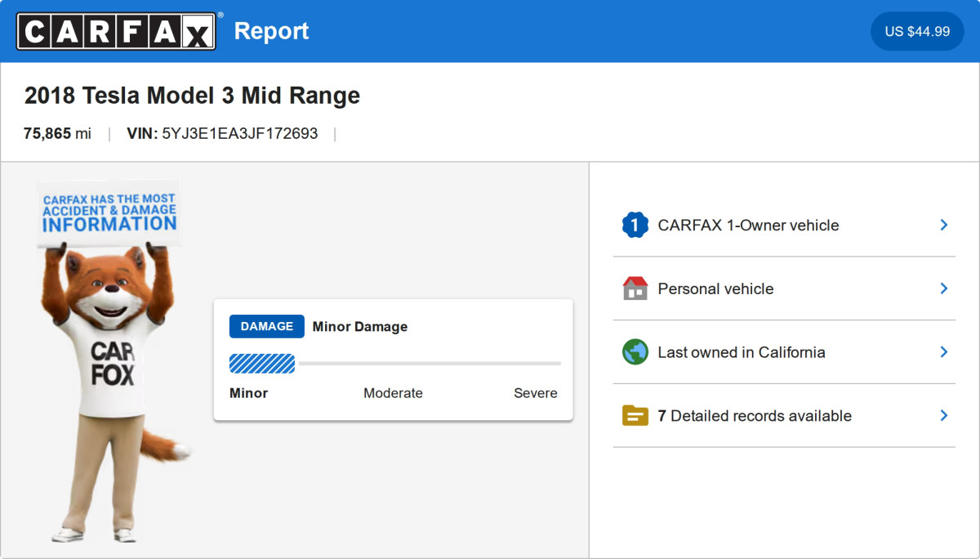Click the blue DAMAGE badge

coord(266,326)
